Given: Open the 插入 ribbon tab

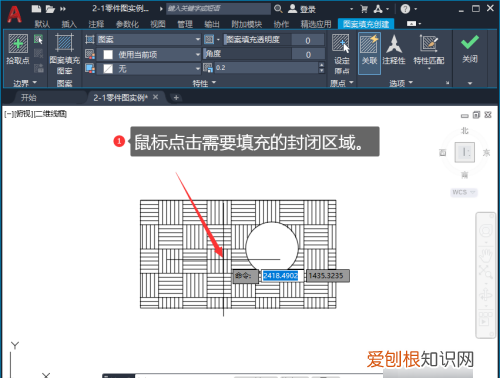Looking at the screenshot, I should tap(69, 24).
